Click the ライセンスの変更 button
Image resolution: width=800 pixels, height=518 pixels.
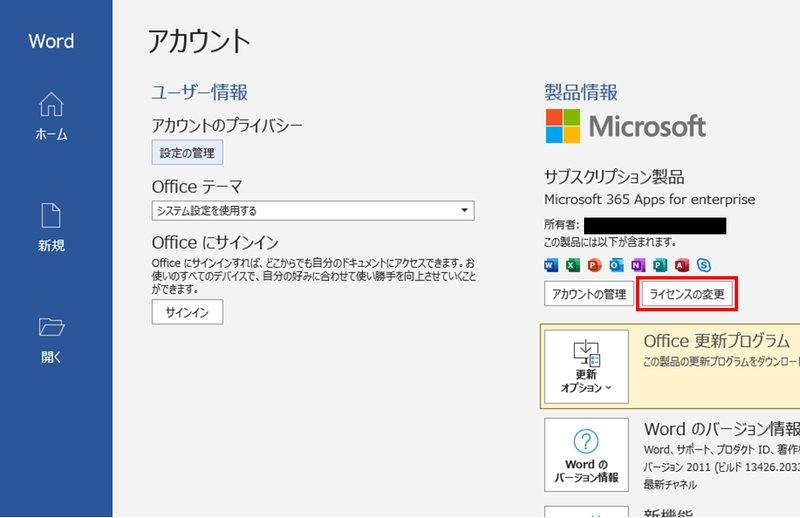coord(687,294)
